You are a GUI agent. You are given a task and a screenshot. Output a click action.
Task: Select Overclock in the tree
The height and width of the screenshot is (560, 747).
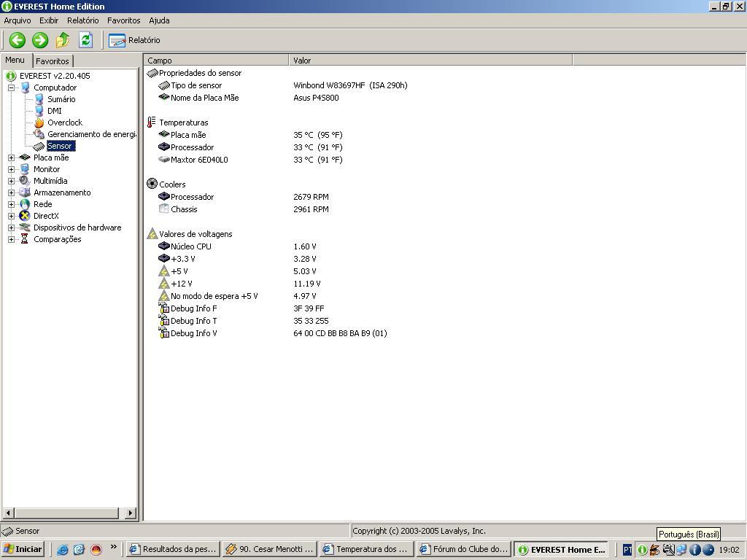click(x=65, y=122)
